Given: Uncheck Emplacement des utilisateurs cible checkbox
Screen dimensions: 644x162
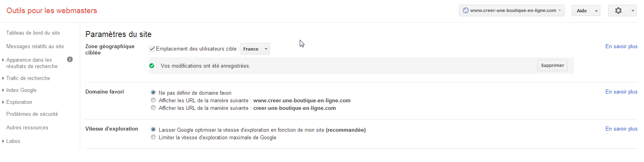Looking at the screenshot, I should coord(152,49).
